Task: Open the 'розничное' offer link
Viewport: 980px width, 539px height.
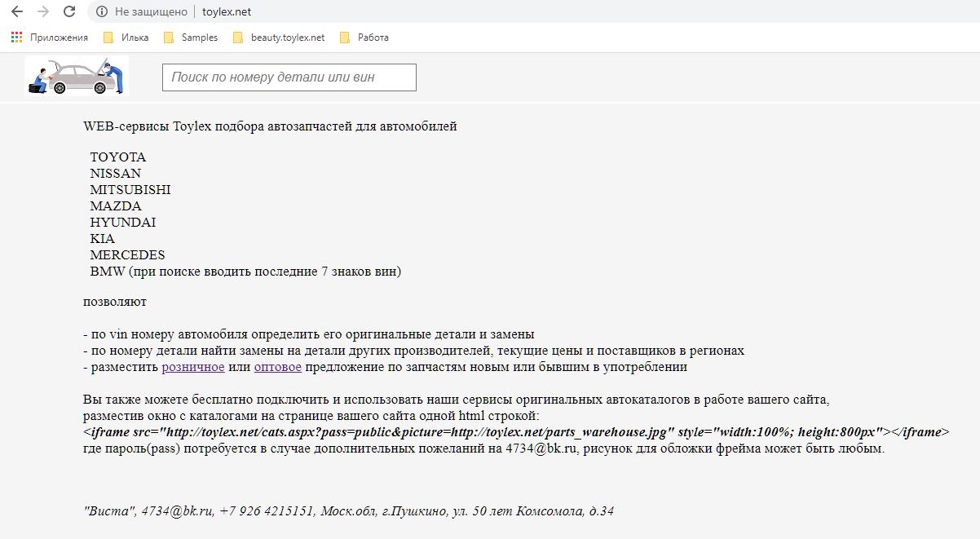Action: point(193,367)
